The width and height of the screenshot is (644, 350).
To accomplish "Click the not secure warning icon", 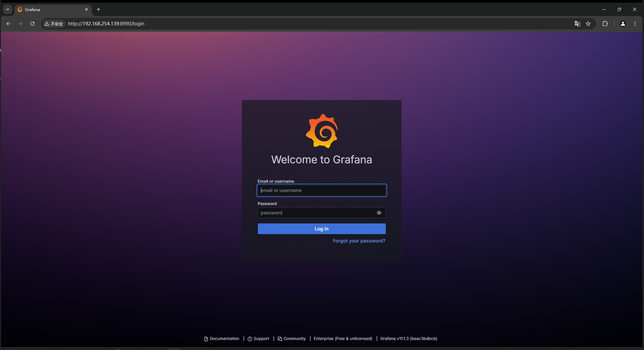I will point(53,24).
